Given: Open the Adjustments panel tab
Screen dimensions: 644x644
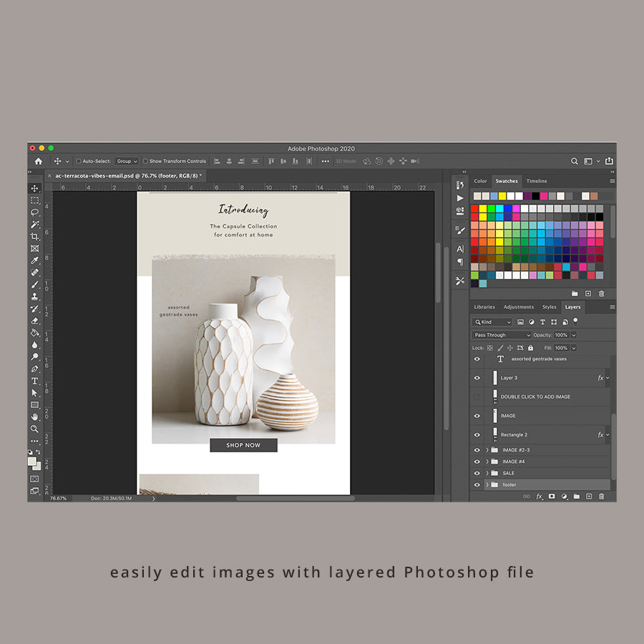Looking at the screenshot, I should [x=518, y=307].
